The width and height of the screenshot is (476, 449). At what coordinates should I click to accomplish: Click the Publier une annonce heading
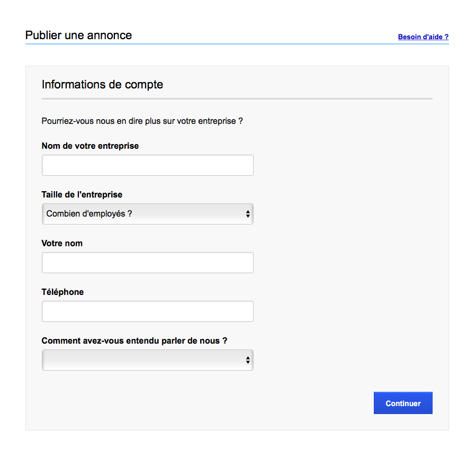pos(78,35)
